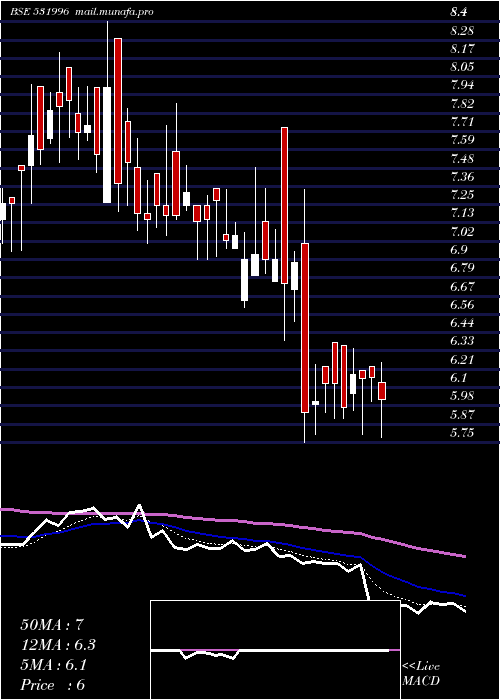Select the 7.36 price axis label
500x700 pixels.
(462, 177)
